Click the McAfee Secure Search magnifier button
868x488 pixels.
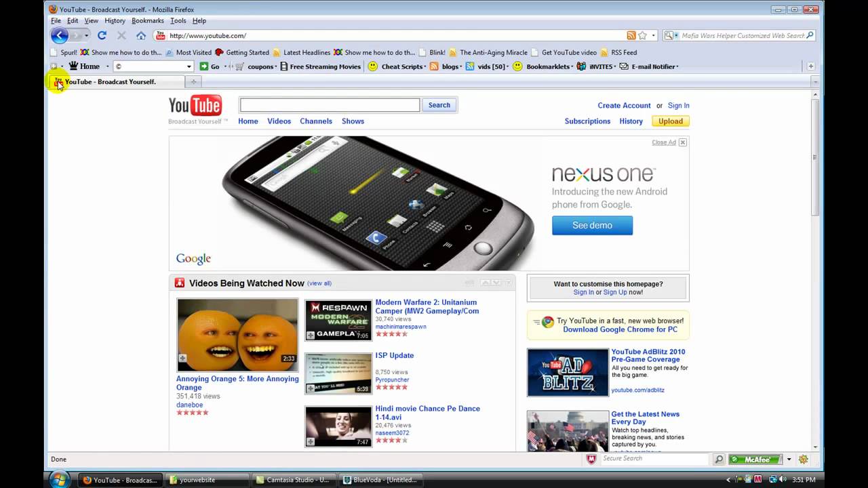point(719,460)
